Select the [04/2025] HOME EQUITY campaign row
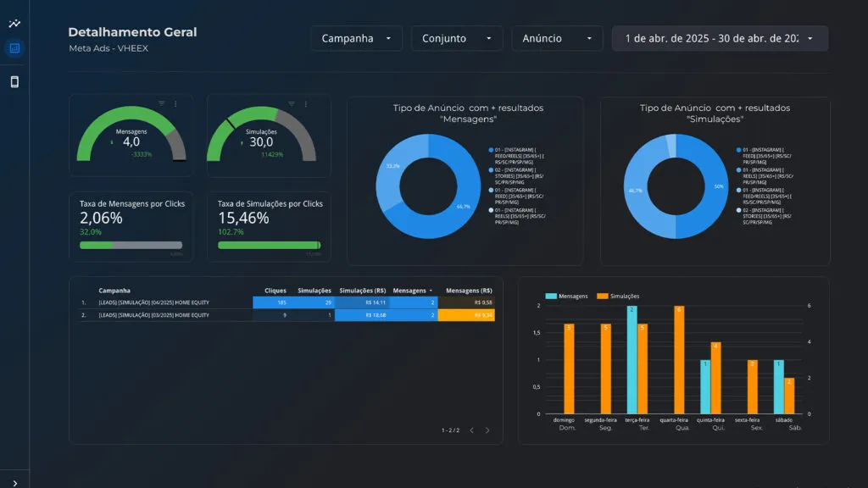Image resolution: width=868 pixels, height=488 pixels. click(287, 302)
